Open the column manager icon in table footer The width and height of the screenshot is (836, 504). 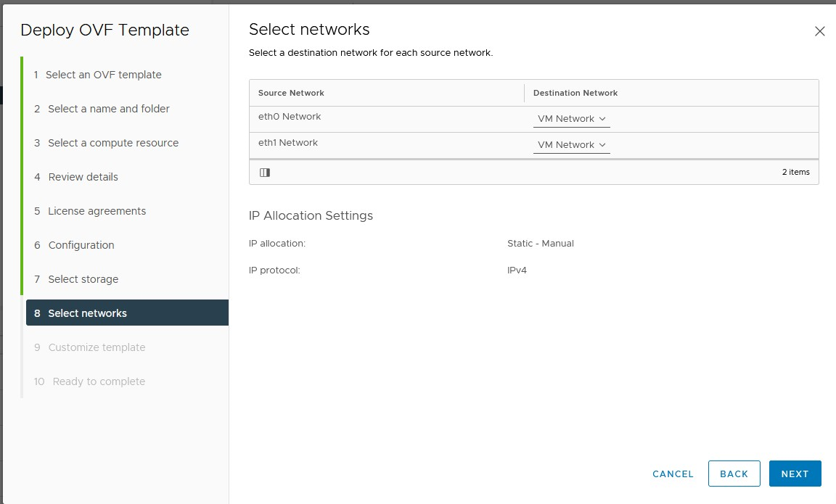(x=265, y=172)
